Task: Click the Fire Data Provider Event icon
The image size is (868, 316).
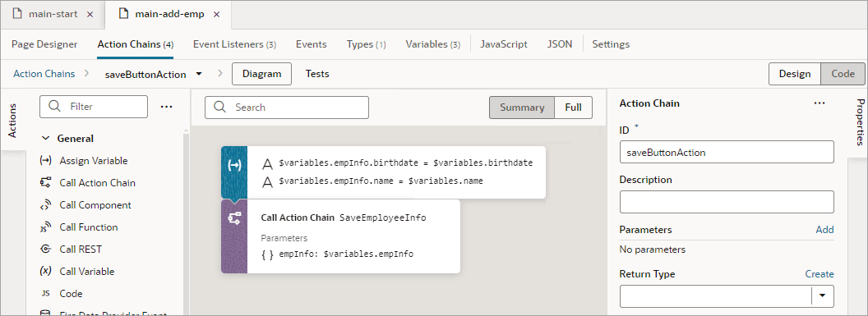Action: pyautogui.click(x=46, y=314)
